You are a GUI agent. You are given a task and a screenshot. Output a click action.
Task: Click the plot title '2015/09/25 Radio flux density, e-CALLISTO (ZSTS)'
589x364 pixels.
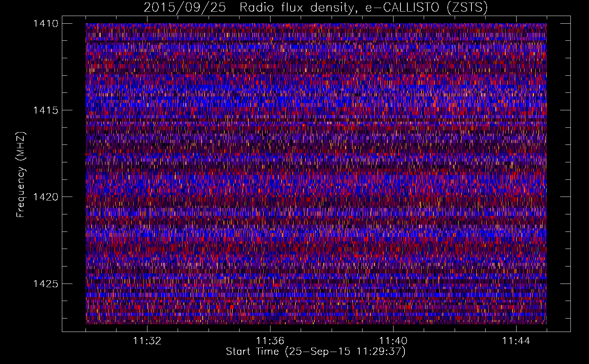click(x=316, y=8)
